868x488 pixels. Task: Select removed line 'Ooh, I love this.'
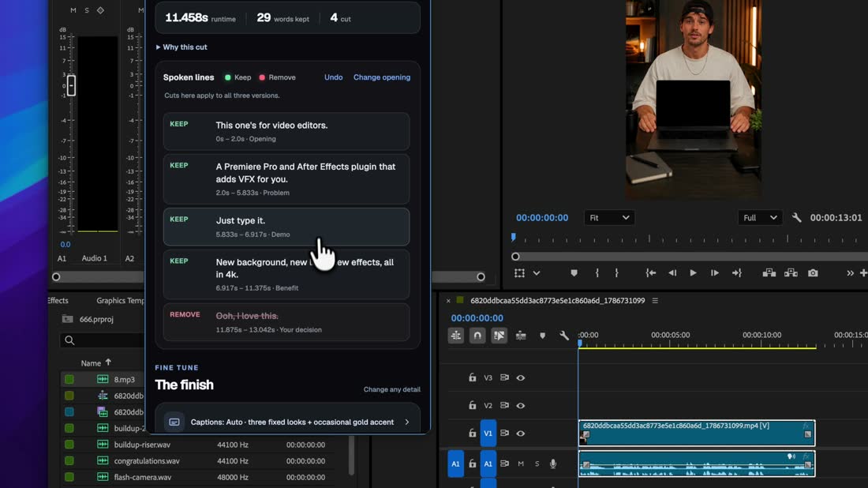pos(286,322)
